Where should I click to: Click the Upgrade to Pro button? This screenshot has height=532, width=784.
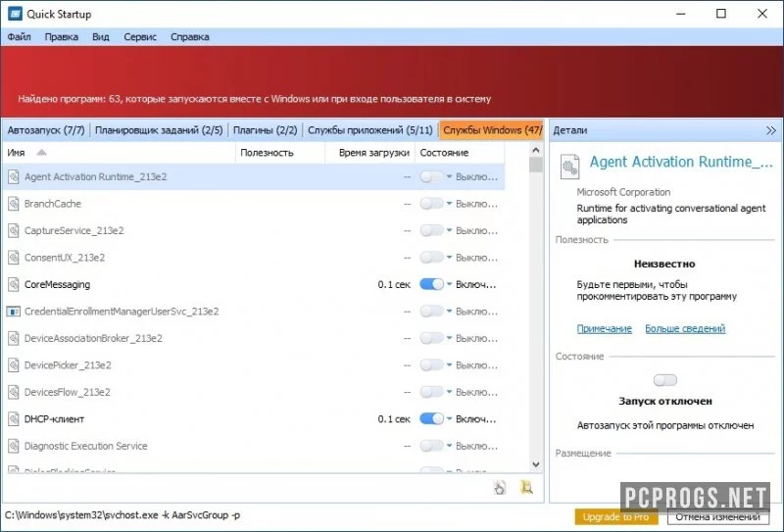616,517
